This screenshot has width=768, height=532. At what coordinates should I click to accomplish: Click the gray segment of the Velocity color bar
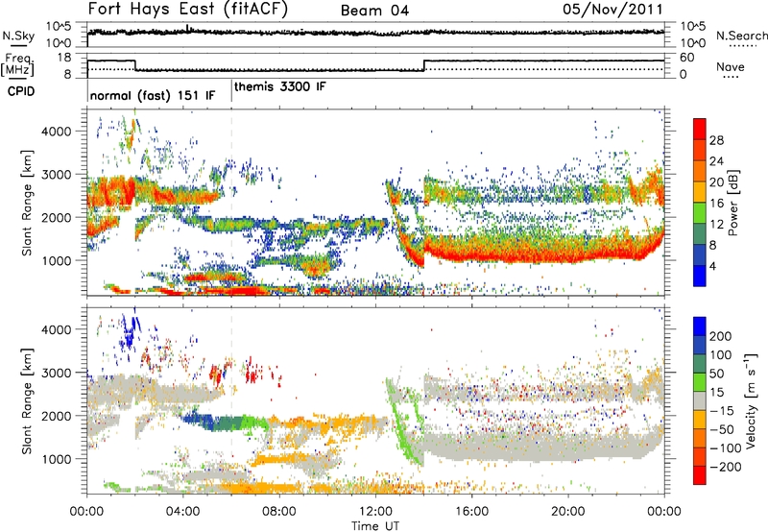tap(700, 401)
